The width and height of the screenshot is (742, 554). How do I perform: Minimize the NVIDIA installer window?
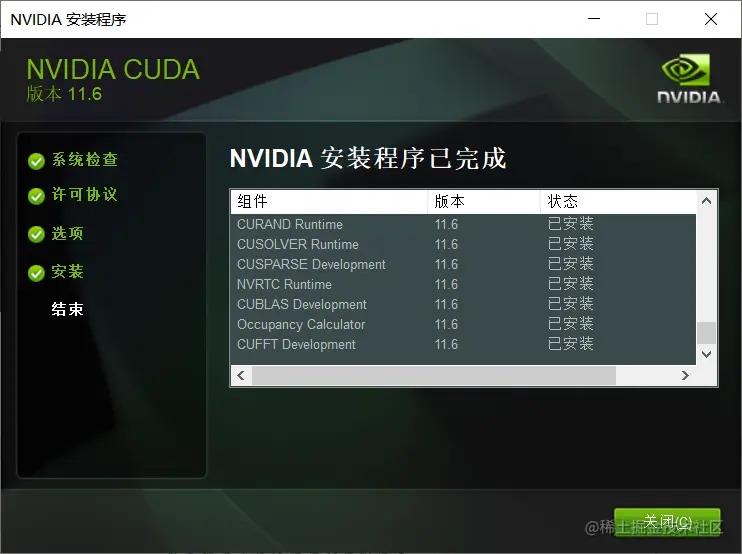click(x=594, y=19)
